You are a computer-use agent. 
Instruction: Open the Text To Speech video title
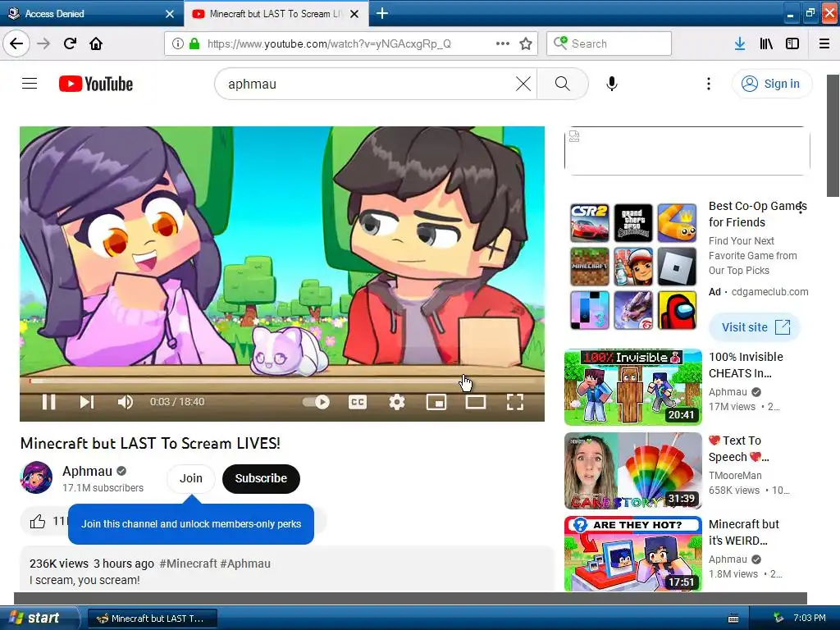click(739, 449)
